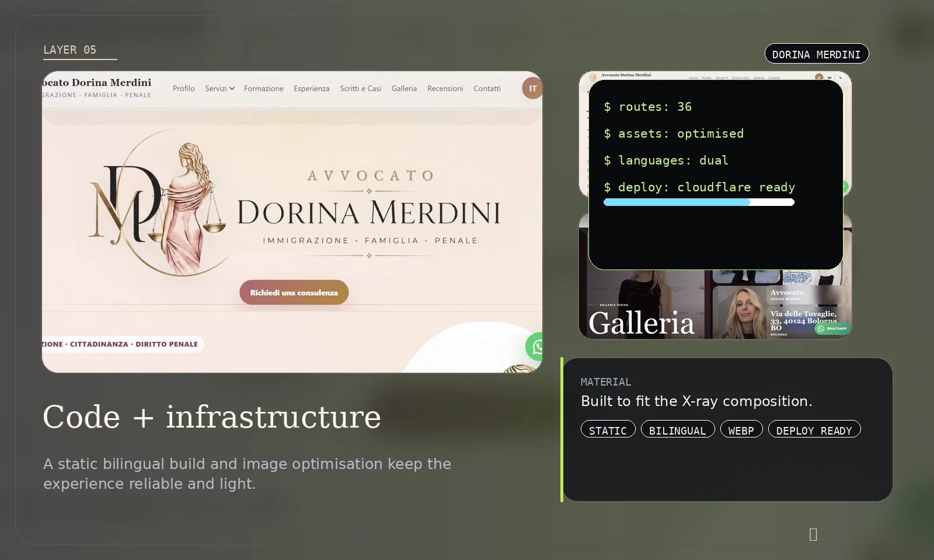Click the "IMMIGRAZIONE · FAMIGLIA · PENALE" hero tagline
The width and height of the screenshot is (934, 560).
tap(370, 240)
